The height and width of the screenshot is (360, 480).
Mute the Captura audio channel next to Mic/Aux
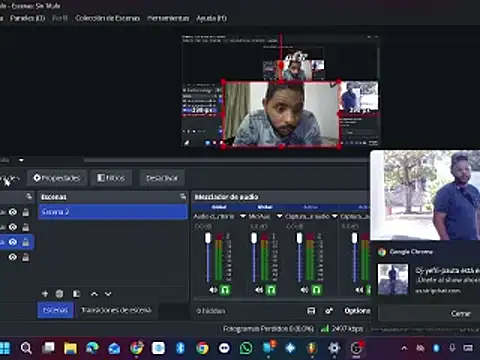click(304, 290)
